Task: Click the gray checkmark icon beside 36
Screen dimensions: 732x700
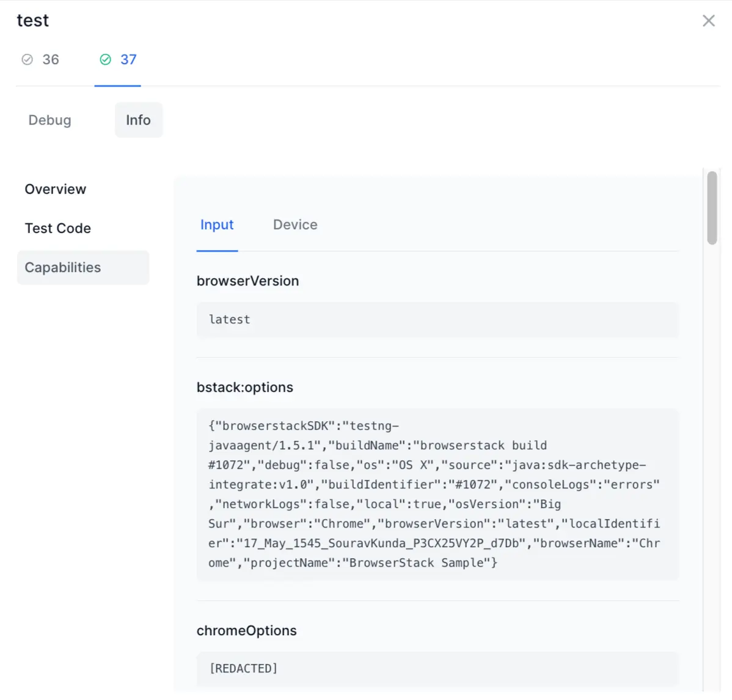Action: click(27, 59)
